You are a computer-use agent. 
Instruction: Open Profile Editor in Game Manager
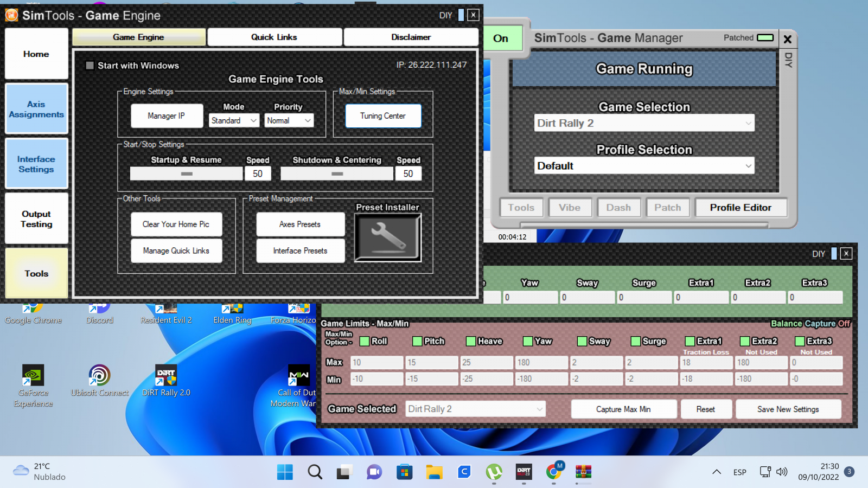[741, 208]
